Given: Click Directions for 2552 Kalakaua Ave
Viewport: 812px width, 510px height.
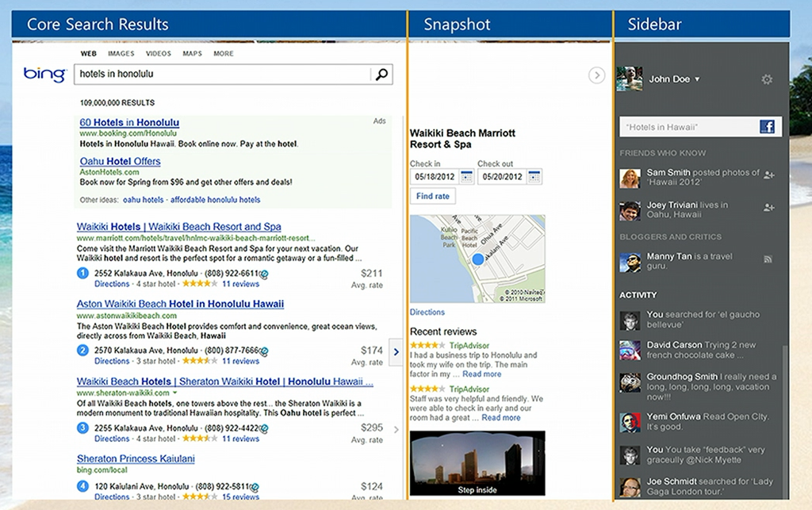Looking at the screenshot, I should (112, 284).
